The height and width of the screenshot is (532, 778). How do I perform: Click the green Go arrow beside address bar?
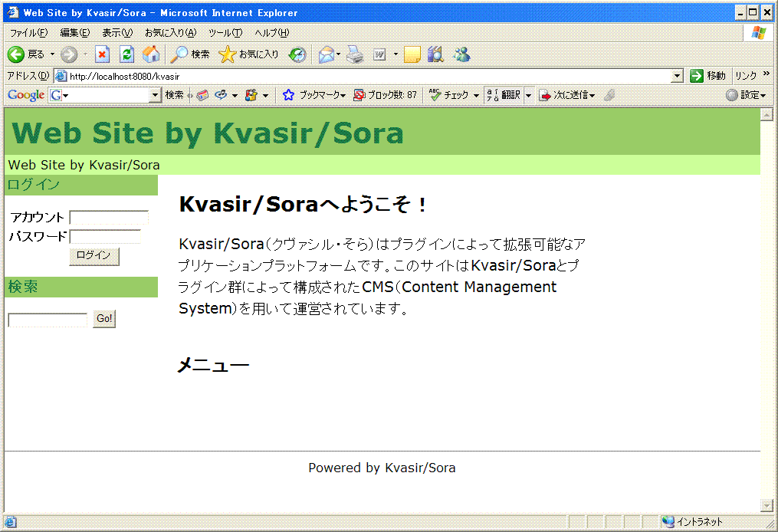click(x=697, y=75)
